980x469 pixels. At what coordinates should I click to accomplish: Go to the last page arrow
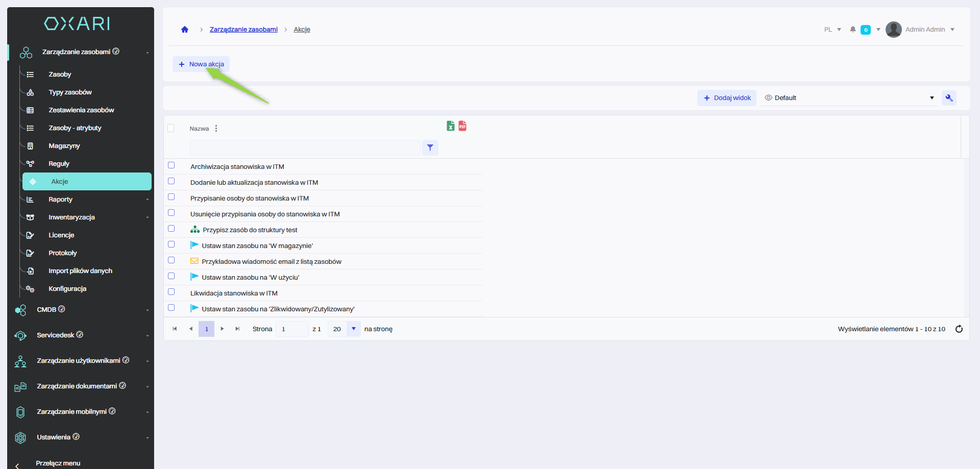click(x=237, y=329)
